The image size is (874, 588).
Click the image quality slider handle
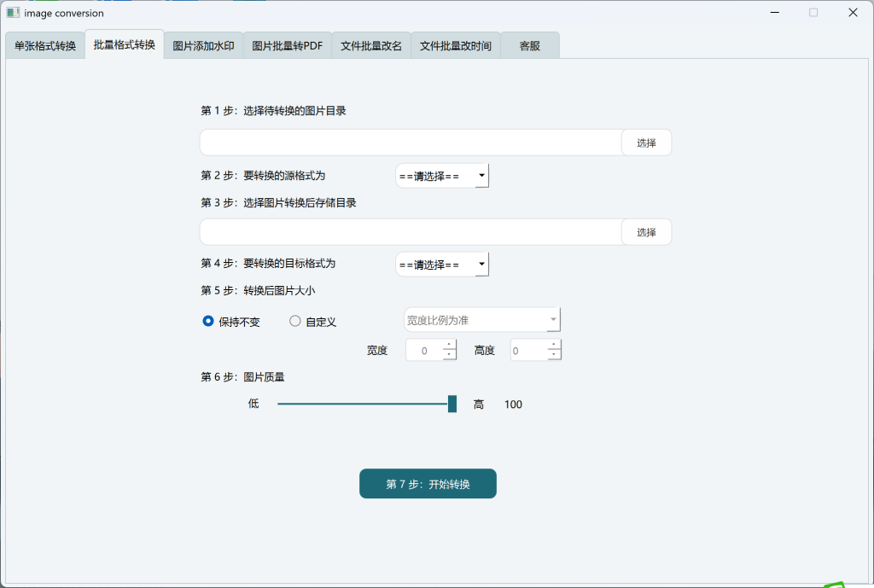pos(452,404)
